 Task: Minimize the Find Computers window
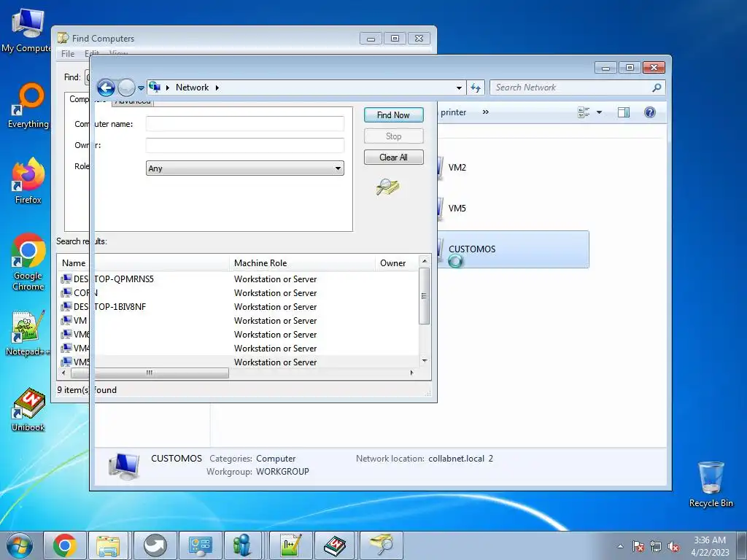371,39
